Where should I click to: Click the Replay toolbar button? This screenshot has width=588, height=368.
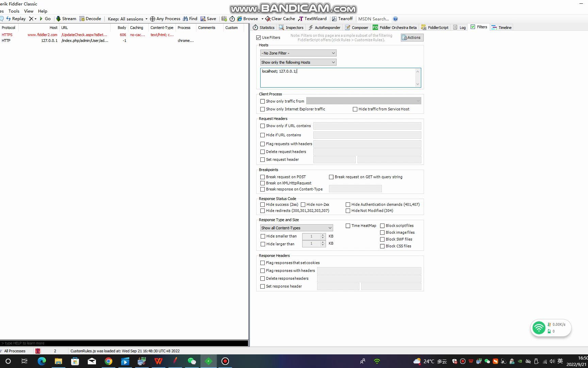(x=16, y=19)
